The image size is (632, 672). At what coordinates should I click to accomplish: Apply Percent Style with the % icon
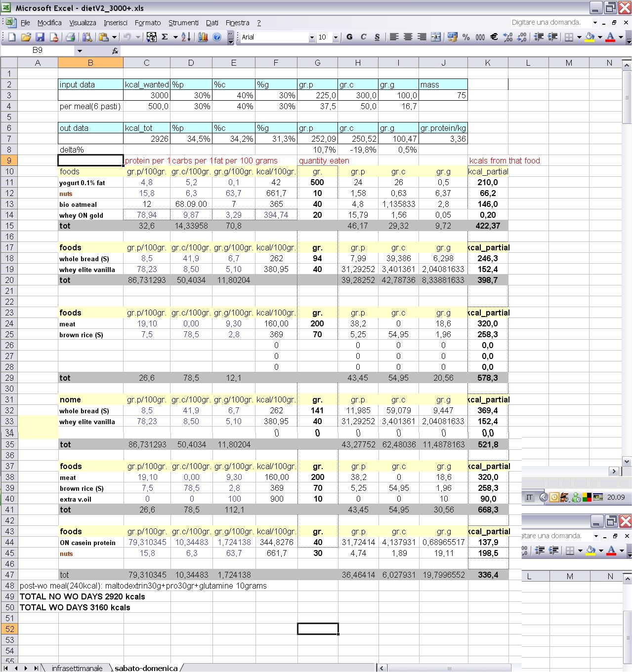[466, 37]
